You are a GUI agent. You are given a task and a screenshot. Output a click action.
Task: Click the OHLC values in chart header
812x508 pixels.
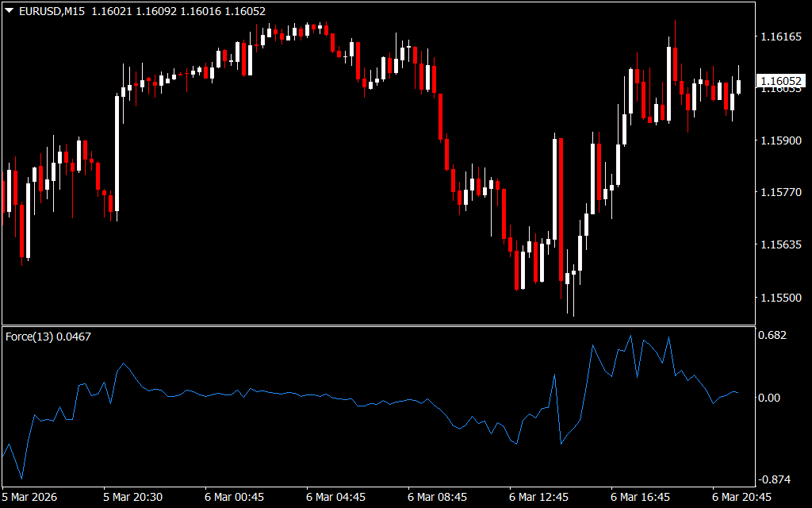click(x=178, y=11)
